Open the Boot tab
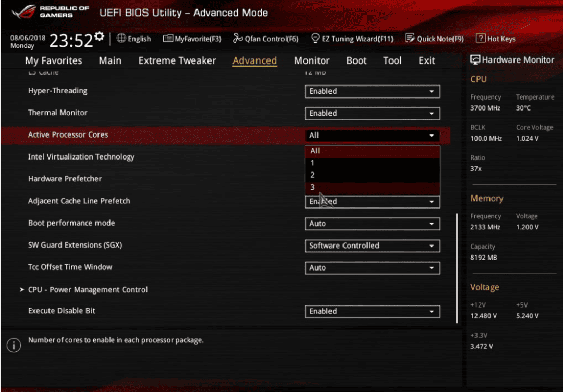Viewport: 563px width, 392px height. [357, 60]
